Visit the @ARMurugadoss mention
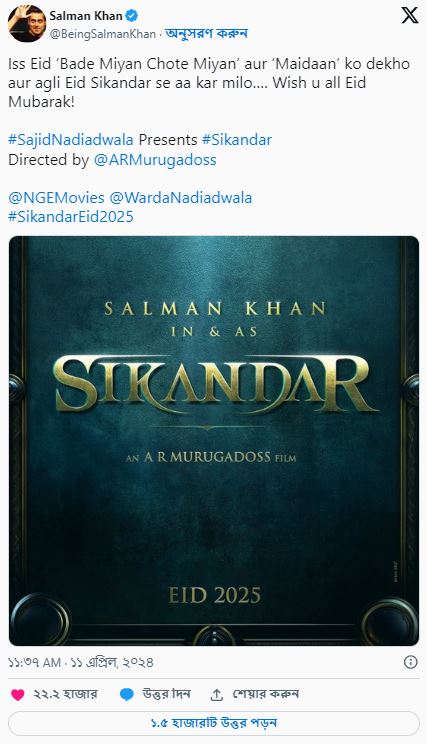The width and height of the screenshot is (427, 744). [x=155, y=160]
